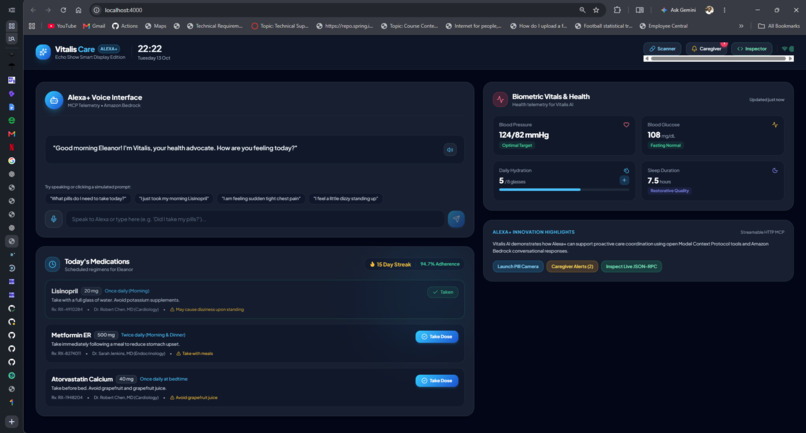The height and width of the screenshot is (433, 806).
Task: Click Launch Pill Camera button
Action: coord(518,266)
